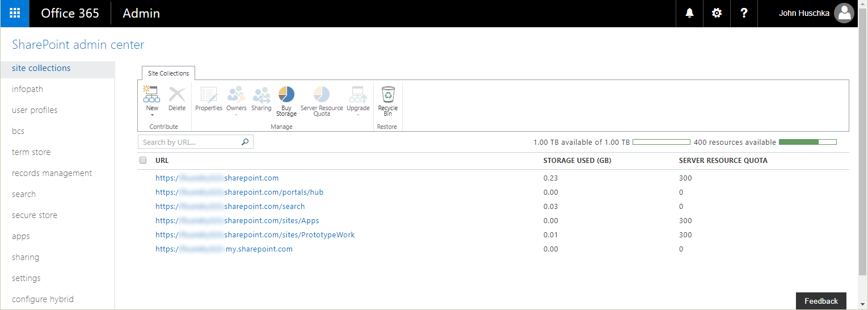Toggle the select-all URL checkbox
The height and width of the screenshot is (310, 868).
[x=143, y=161]
